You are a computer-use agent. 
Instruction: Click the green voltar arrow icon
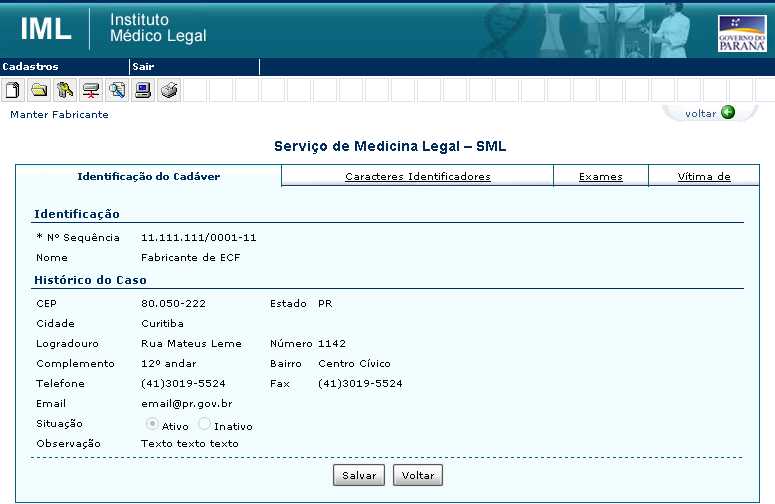pyautogui.click(x=728, y=113)
